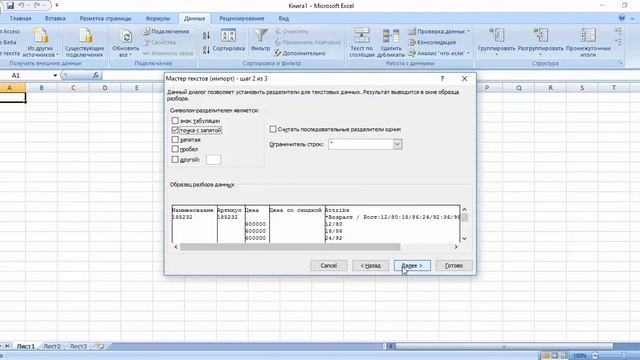The image size is (640, 360).
Task: Click the preview horizontal scrollbar thumb
Action: (290, 247)
